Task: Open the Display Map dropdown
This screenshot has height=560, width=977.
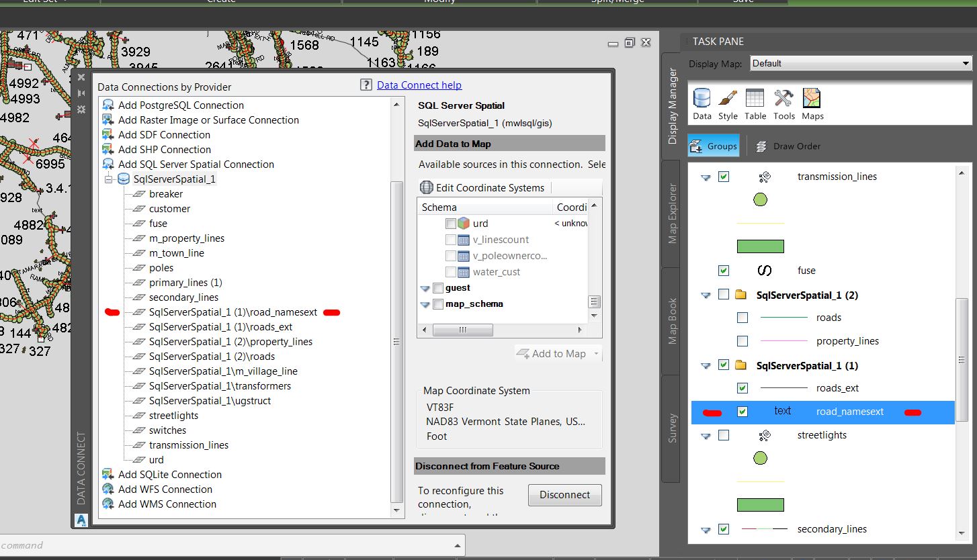Action: pyautogui.click(x=966, y=62)
